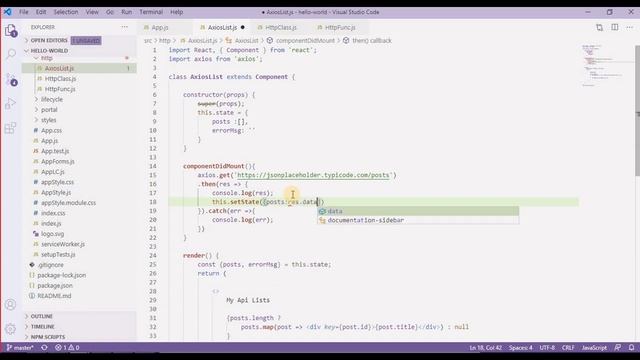This screenshot has width=640, height=360.
Task: Open the Run menu
Action: [x=127, y=12]
